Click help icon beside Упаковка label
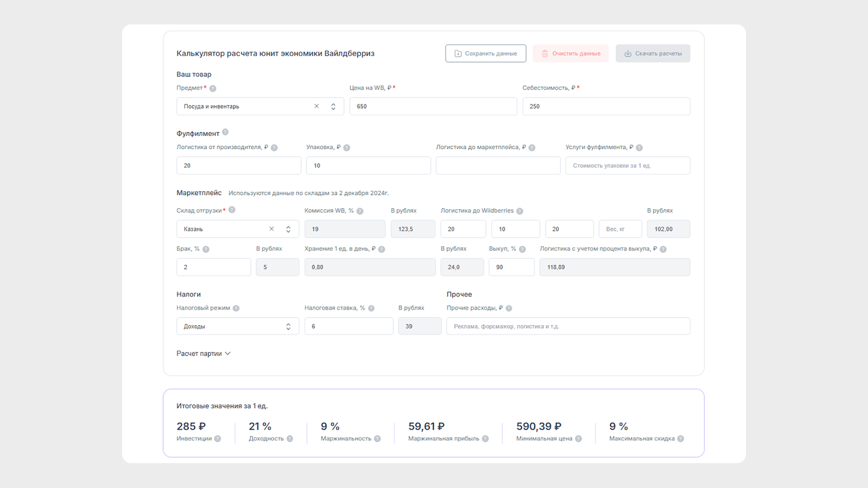This screenshot has height=488, width=868. pos(347,147)
